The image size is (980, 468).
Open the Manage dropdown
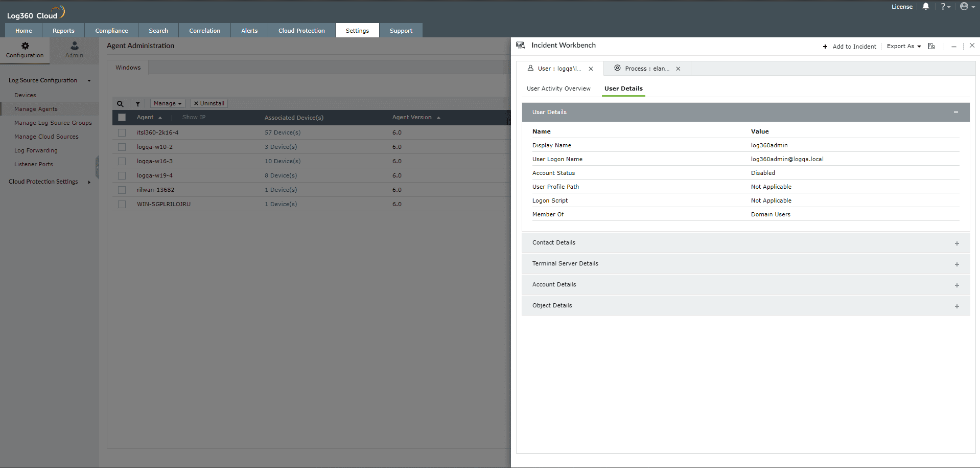pyautogui.click(x=168, y=103)
